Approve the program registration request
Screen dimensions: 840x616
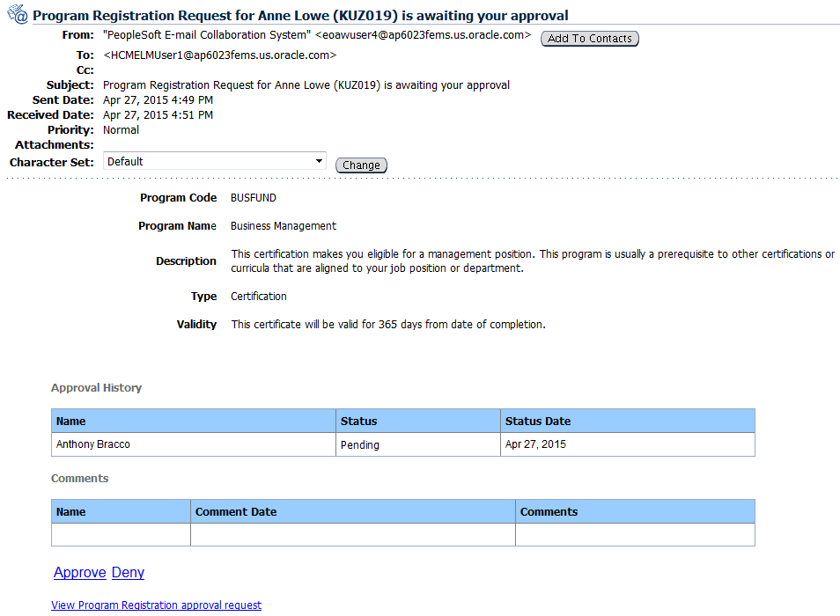pos(79,572)
